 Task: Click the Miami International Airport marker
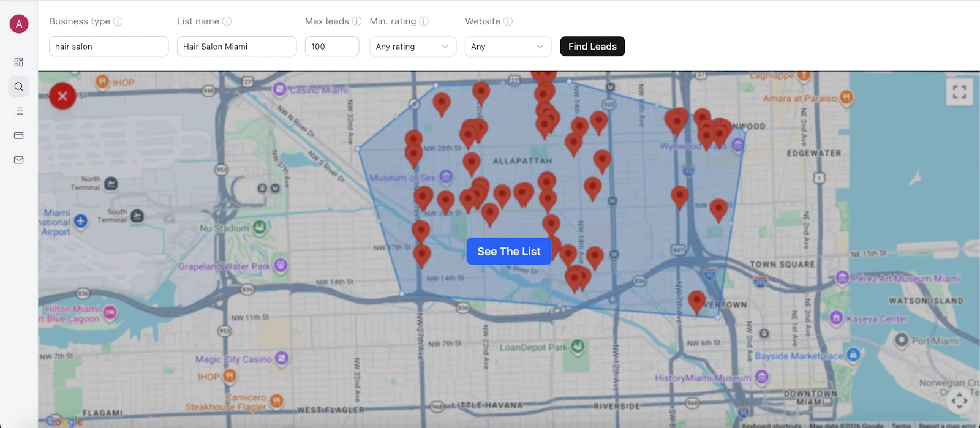[x=80, y=221]
